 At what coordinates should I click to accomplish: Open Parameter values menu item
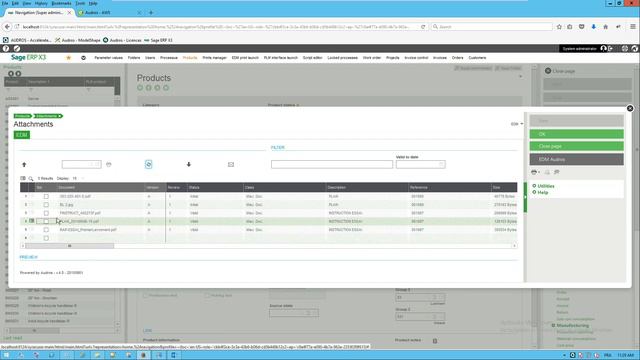click(x=108, y=58)
